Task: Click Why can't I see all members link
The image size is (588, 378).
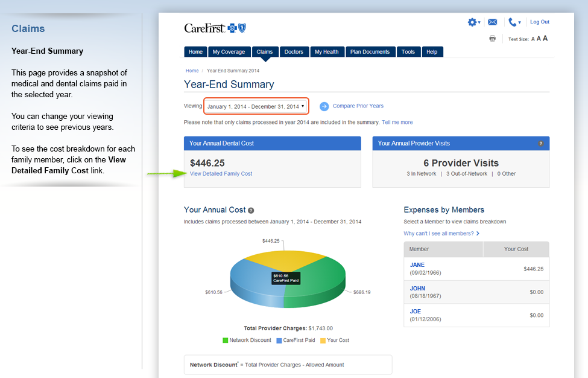Action: pyautogui.click(x=439, y=234)
